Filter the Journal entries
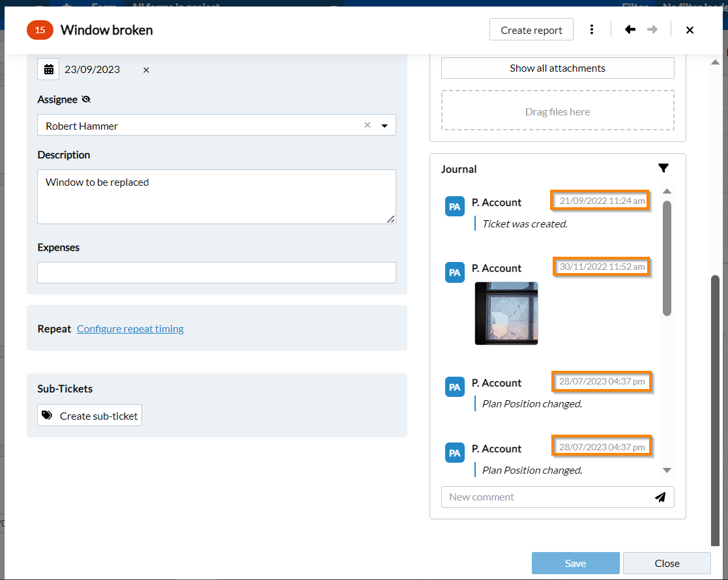The image size is (728, 580). pyautogui.click(x=663, y=168)
